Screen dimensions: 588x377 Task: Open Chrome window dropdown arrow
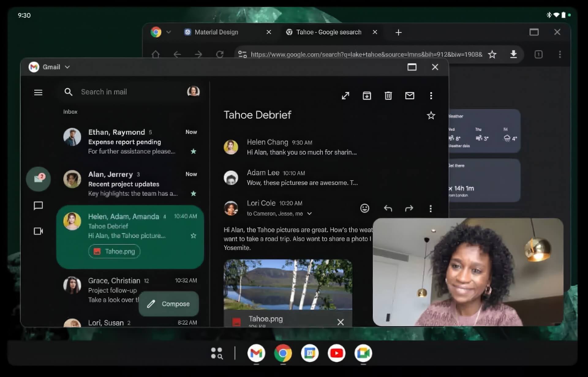pos(168,32)
